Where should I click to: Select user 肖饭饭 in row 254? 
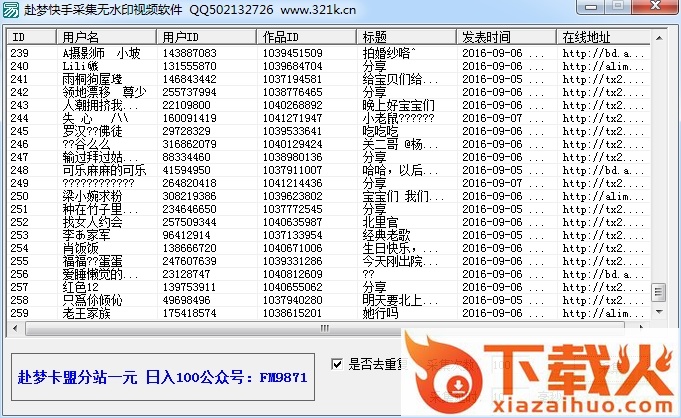coord(80,249)
